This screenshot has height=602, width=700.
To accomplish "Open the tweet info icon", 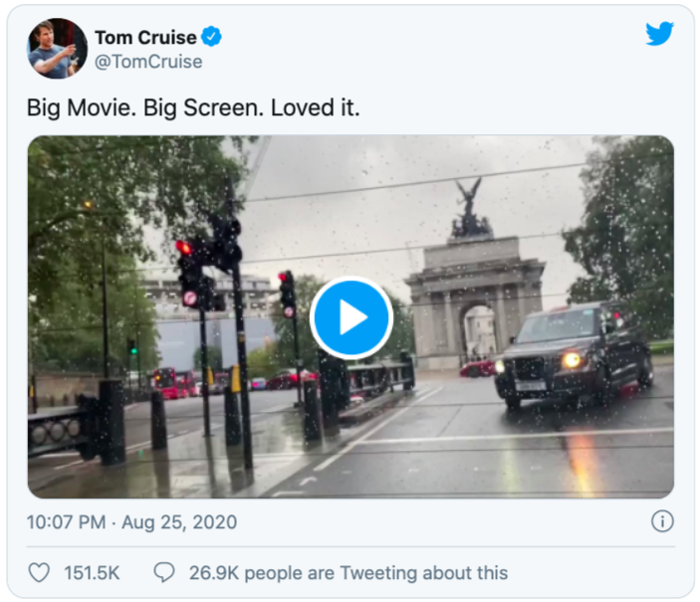I will click(662, 521).
